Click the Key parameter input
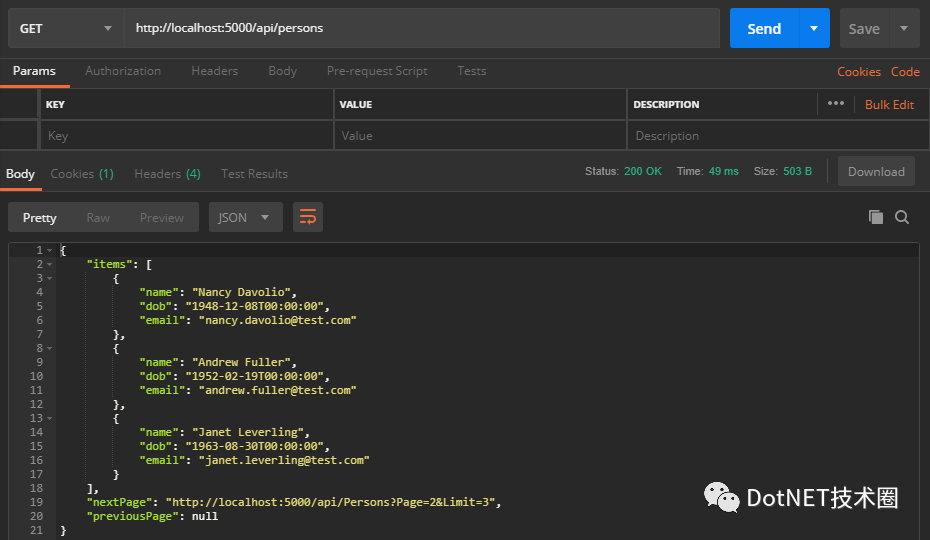 pyautogui.click(x=186, y=135)
